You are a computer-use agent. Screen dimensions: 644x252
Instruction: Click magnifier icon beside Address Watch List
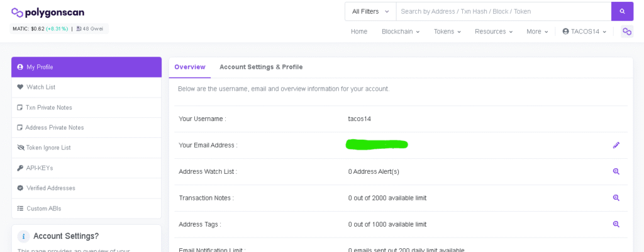point(616,171)
